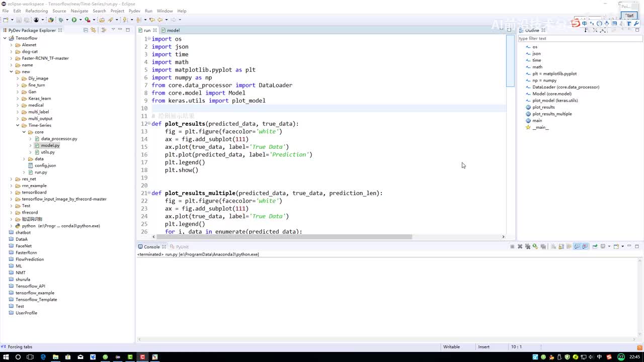Open dropdown arrow next to Run button
This screenshot has width=644, height=362.
(x=80, y=20)
